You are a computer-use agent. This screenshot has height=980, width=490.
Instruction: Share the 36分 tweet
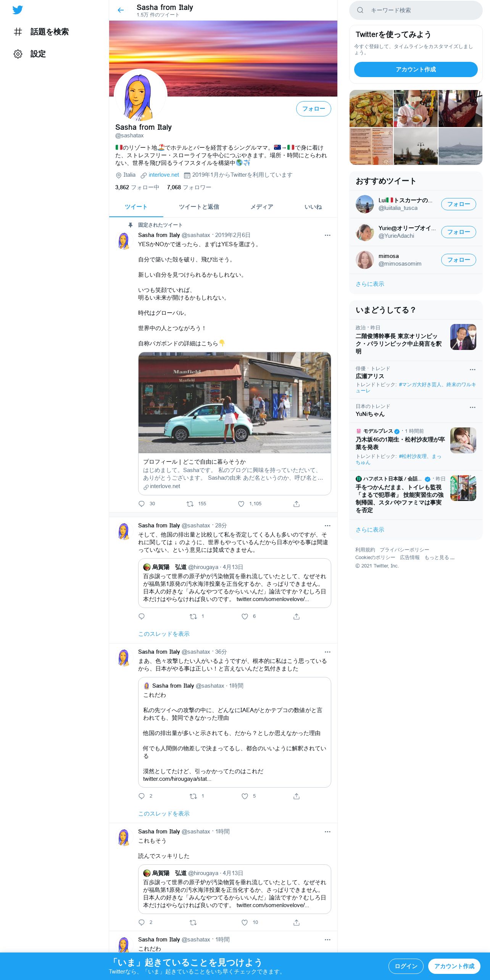[297, 796]
